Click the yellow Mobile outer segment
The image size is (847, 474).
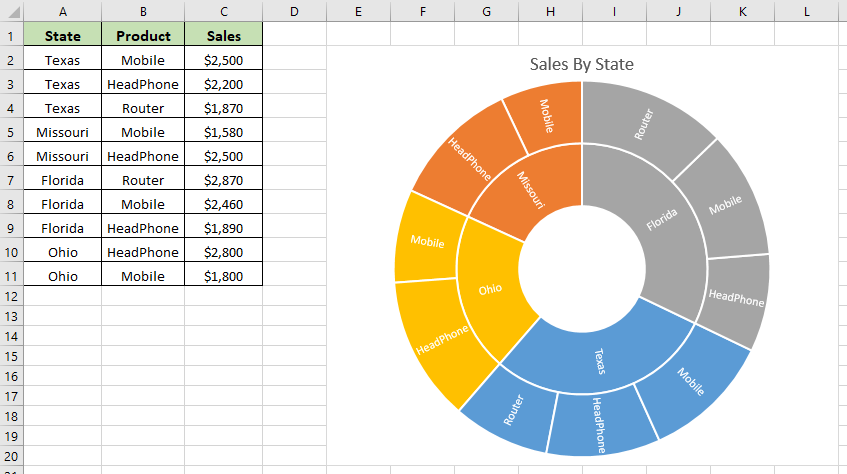(427, 241)
